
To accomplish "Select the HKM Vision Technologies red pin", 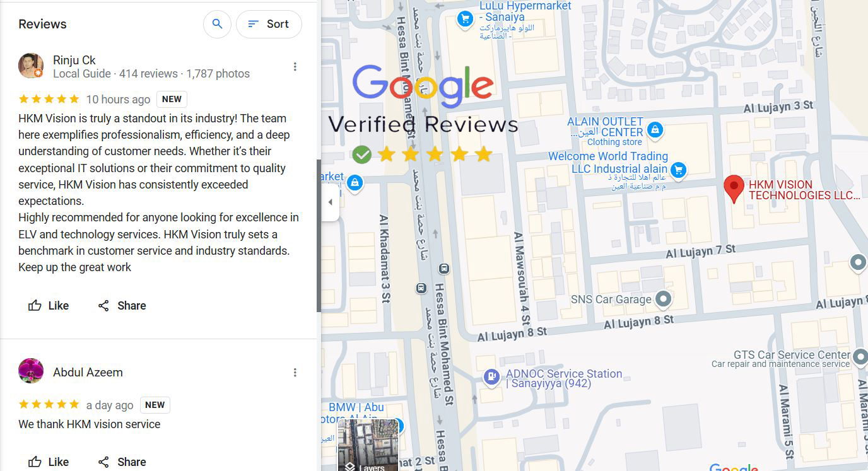I will (x=733, y=189).
